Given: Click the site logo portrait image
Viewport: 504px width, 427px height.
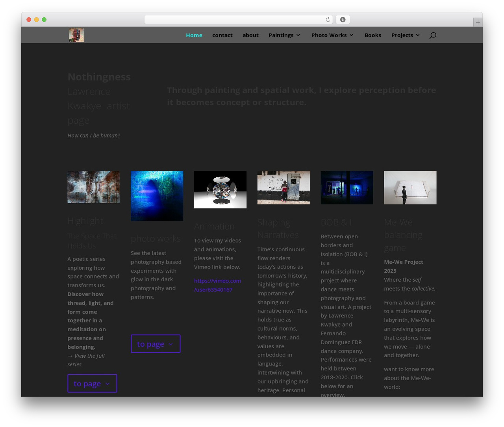Looking at the screenshot, I should click(x=76, y=35).
